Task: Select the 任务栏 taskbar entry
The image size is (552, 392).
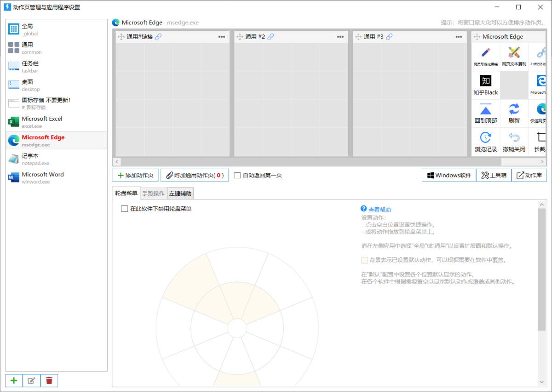Action: pyautogui.click(x=56, y=67)
